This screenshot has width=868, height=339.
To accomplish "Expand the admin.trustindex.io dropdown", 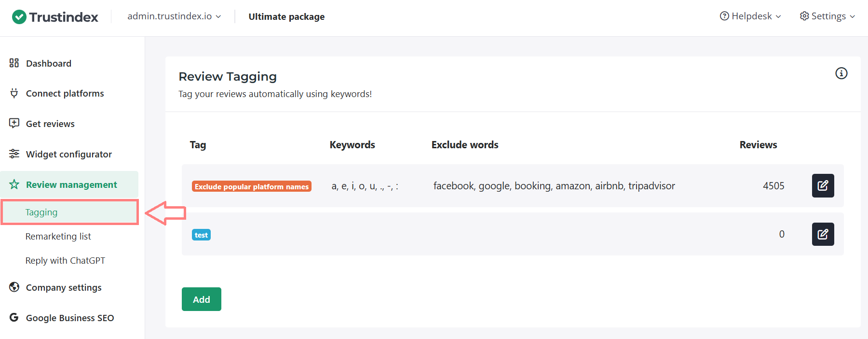I will click(174, 16).
